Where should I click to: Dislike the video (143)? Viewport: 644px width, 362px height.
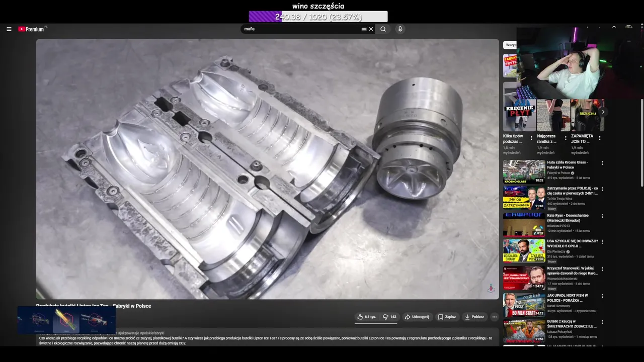(389, 317)
